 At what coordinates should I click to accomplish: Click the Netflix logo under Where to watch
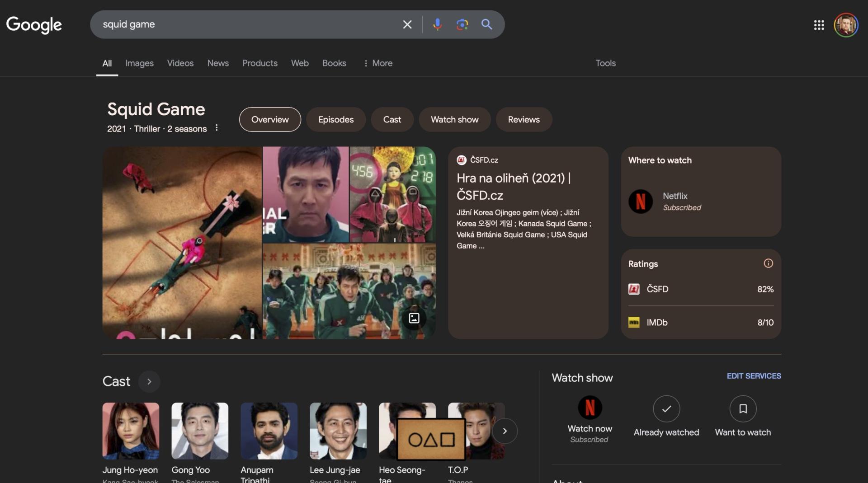coord(641,201)
